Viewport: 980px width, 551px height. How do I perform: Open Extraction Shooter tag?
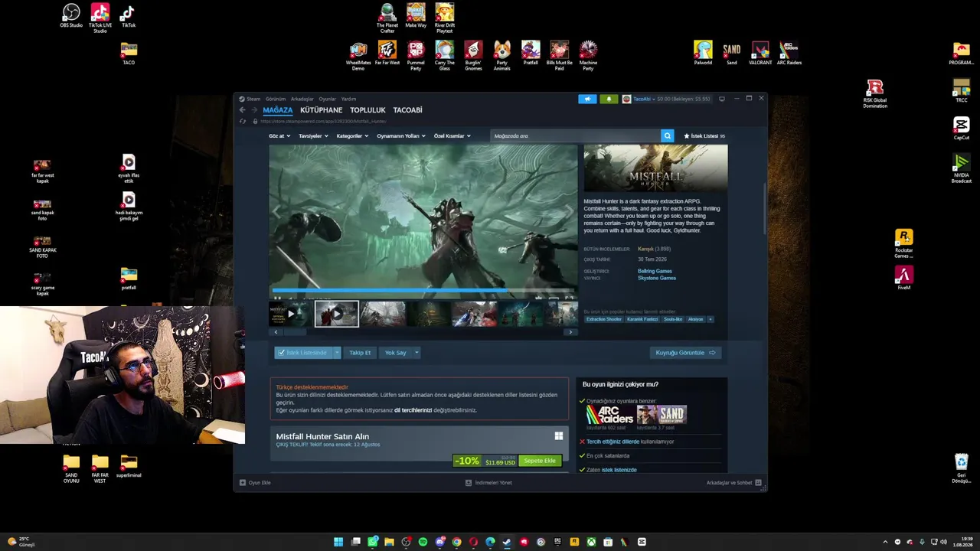point(604,319)
